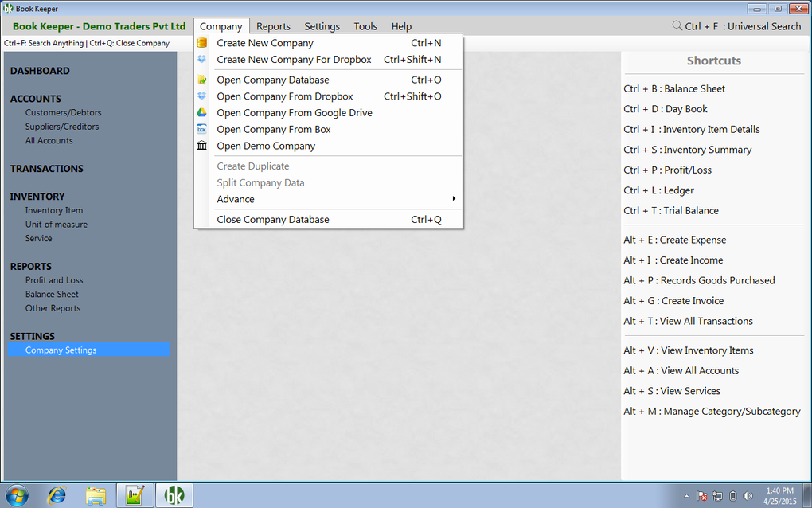Choose Create New Company menu entry
812x508 pixels.
coord(328,43)
